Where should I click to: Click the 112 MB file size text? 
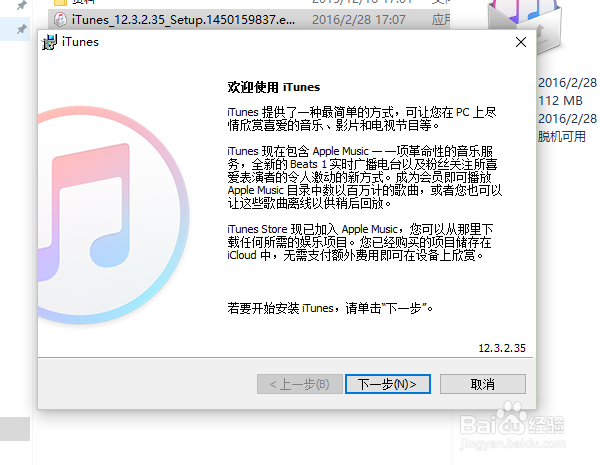coord(560,101)
